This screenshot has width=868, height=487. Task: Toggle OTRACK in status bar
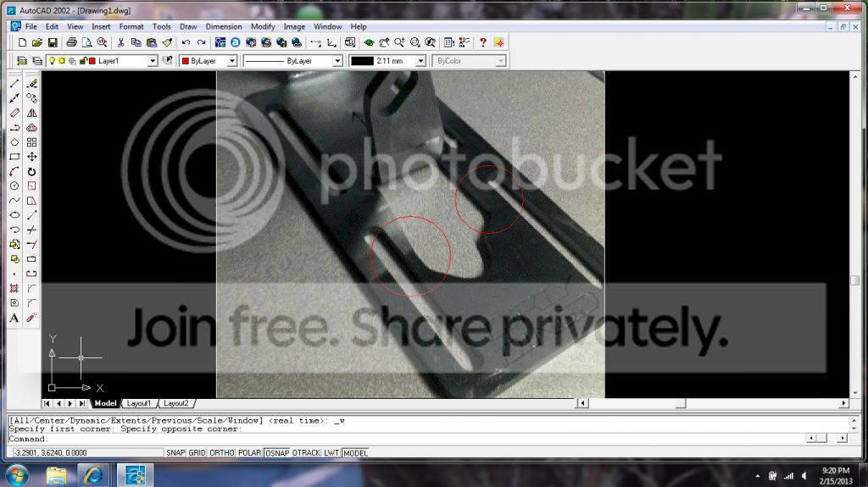(x=307, y=452)
